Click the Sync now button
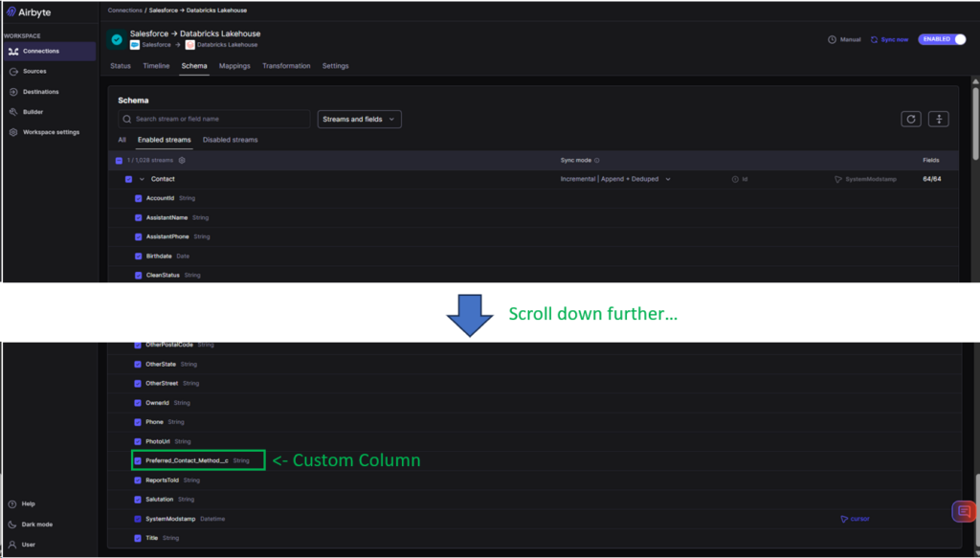Screen dimensions: 980x558 (x=889, y=39)
